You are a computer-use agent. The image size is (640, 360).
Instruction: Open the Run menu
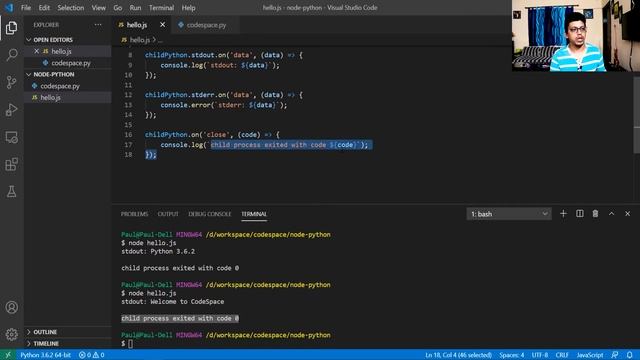(135, 8)
